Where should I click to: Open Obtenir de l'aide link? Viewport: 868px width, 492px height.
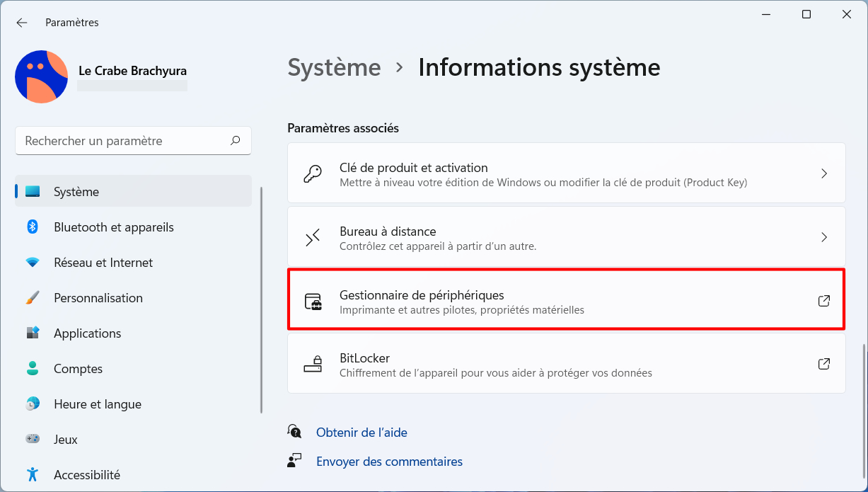pos(361,433)
